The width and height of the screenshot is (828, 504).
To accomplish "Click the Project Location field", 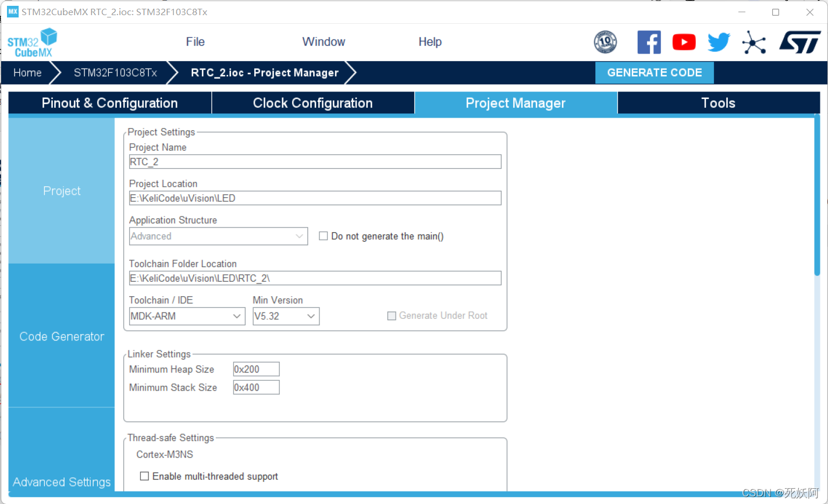I will click(315, 198).
